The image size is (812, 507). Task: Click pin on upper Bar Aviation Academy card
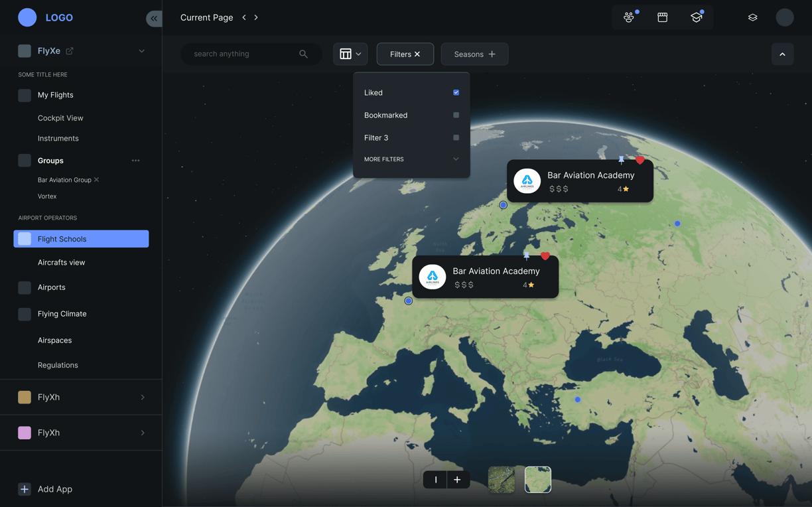point(621,160)
